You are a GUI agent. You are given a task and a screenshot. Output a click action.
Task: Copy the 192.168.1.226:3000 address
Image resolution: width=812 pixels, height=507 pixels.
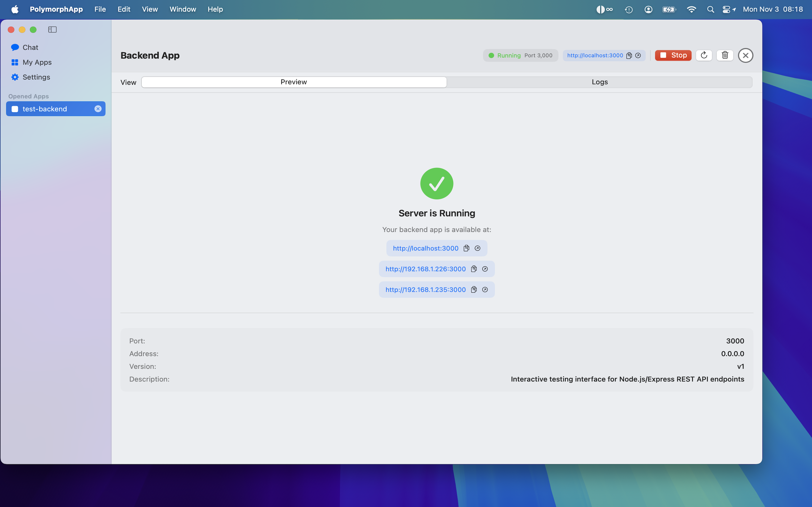click(474, 269)
